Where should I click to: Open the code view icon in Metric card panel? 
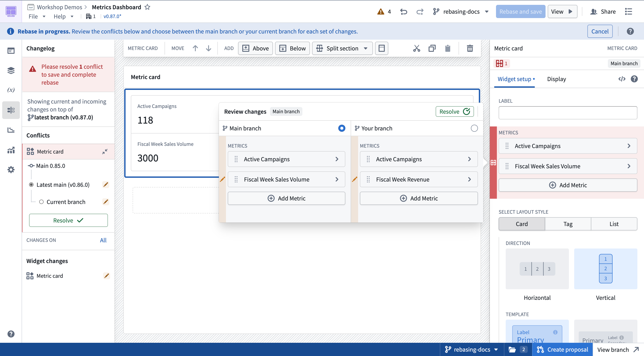click(622, 79)
